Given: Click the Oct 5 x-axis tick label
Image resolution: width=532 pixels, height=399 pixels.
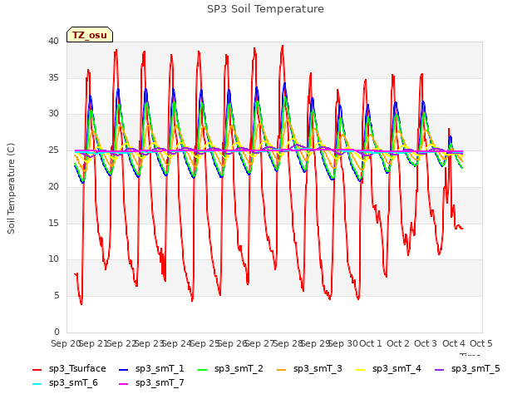Looking at the screenshot, I should click(x=481, y=343).
